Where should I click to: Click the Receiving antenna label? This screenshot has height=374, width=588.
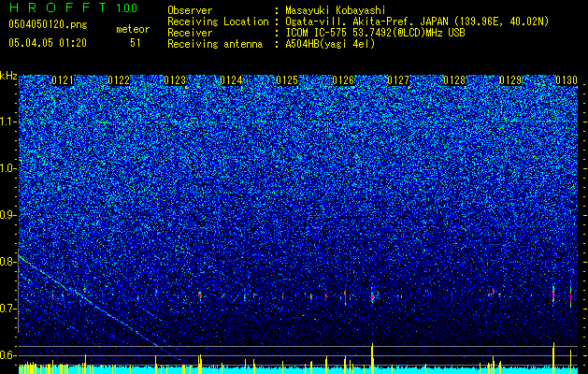pos(215,44)
